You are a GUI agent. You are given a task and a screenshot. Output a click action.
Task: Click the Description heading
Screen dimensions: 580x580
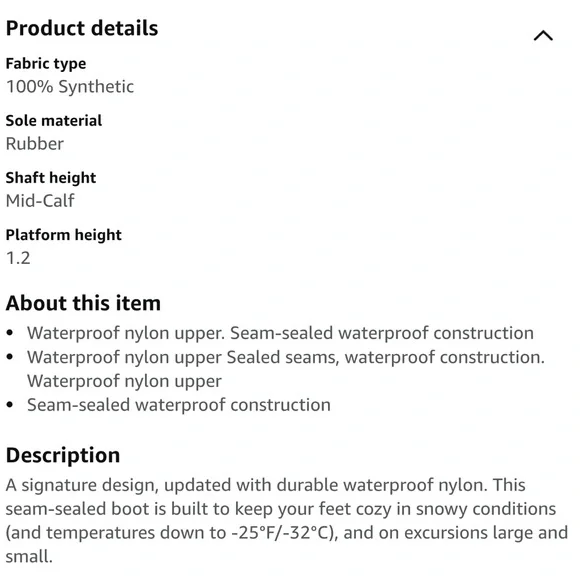point(63,455)
